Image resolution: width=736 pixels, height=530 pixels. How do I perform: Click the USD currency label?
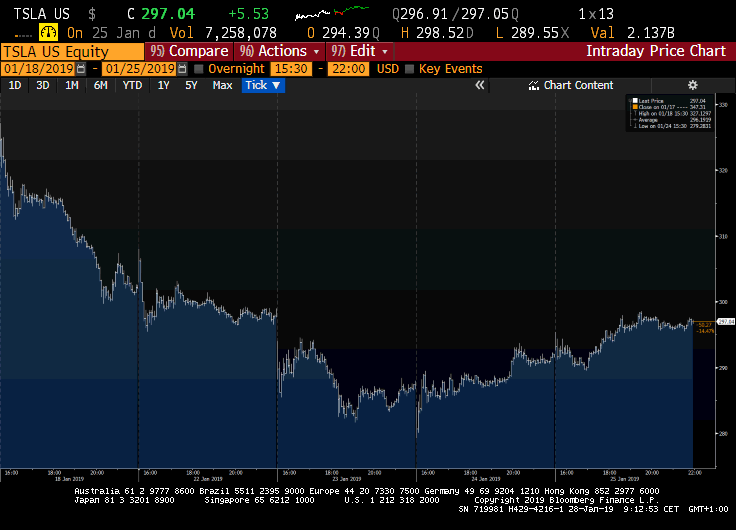(388, 69)
